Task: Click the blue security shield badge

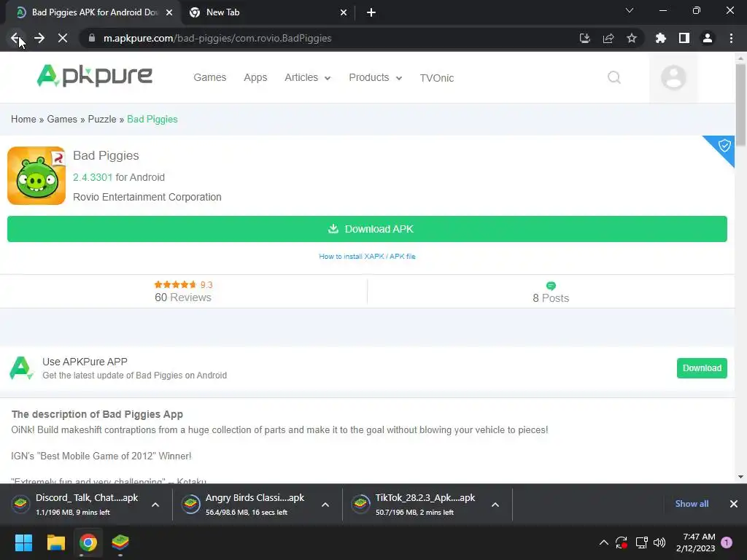Action: coord(724,146)
